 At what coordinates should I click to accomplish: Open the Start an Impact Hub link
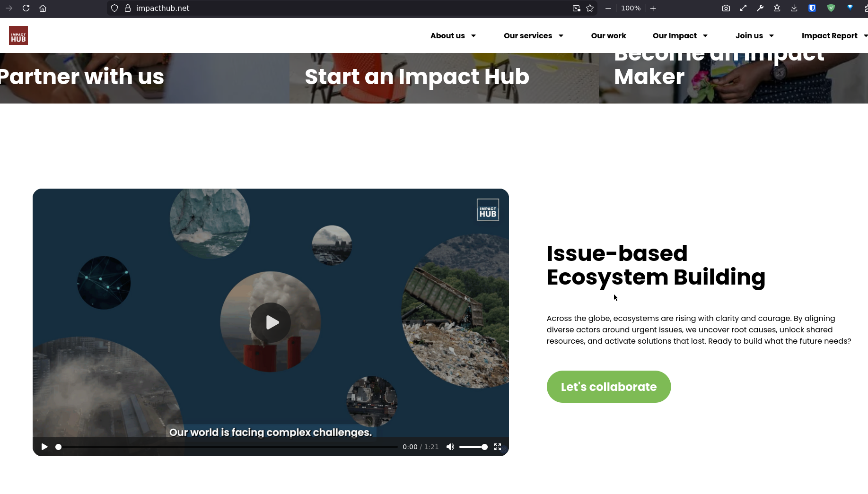(x=417, y=77)
